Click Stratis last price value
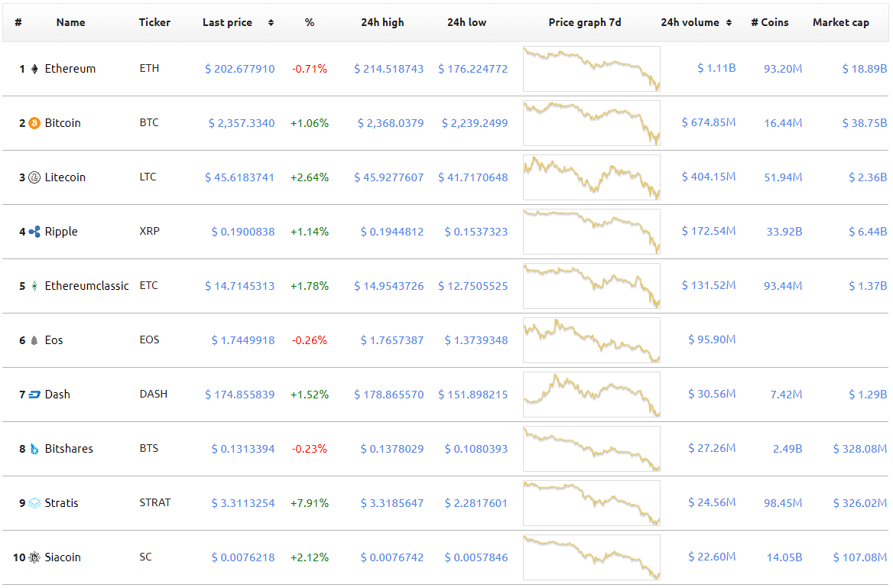This screenshot has height=588, width=893. (x=243, y=503)
